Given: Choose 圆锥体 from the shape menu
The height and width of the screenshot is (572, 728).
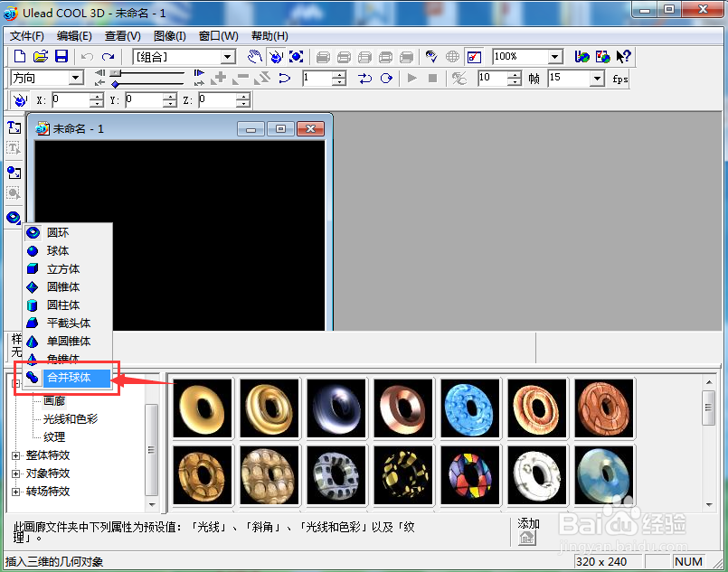Looking at the screenshot, I should click(x=68, y=287).
